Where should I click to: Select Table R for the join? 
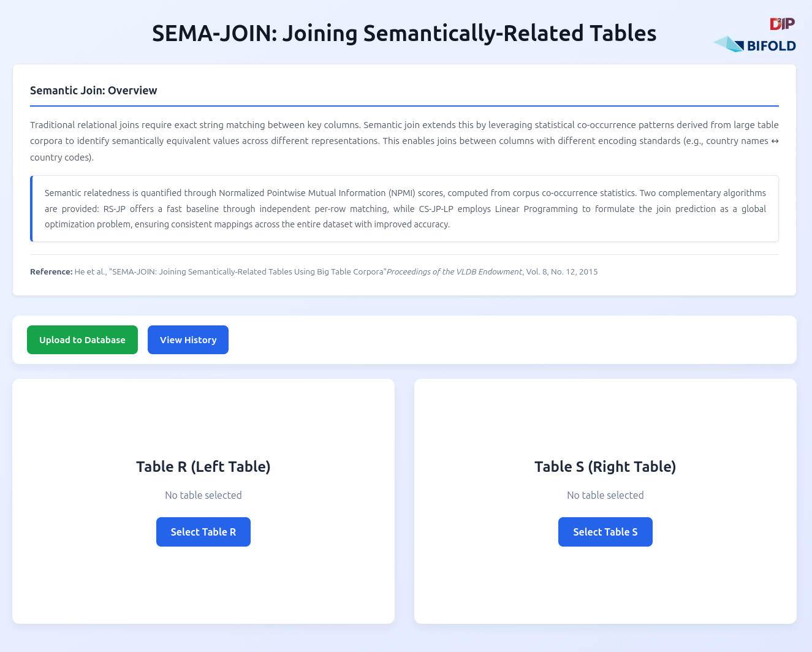pos(203,531)
